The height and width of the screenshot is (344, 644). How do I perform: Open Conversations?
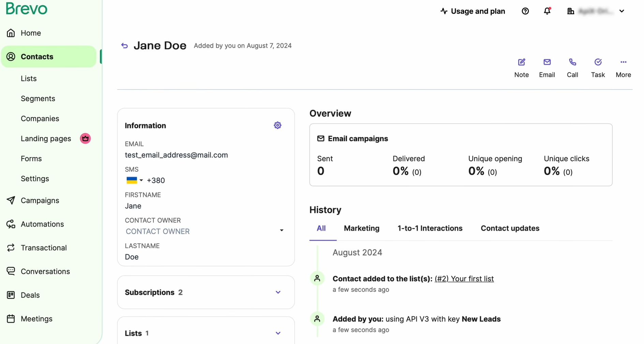[45, 272]
